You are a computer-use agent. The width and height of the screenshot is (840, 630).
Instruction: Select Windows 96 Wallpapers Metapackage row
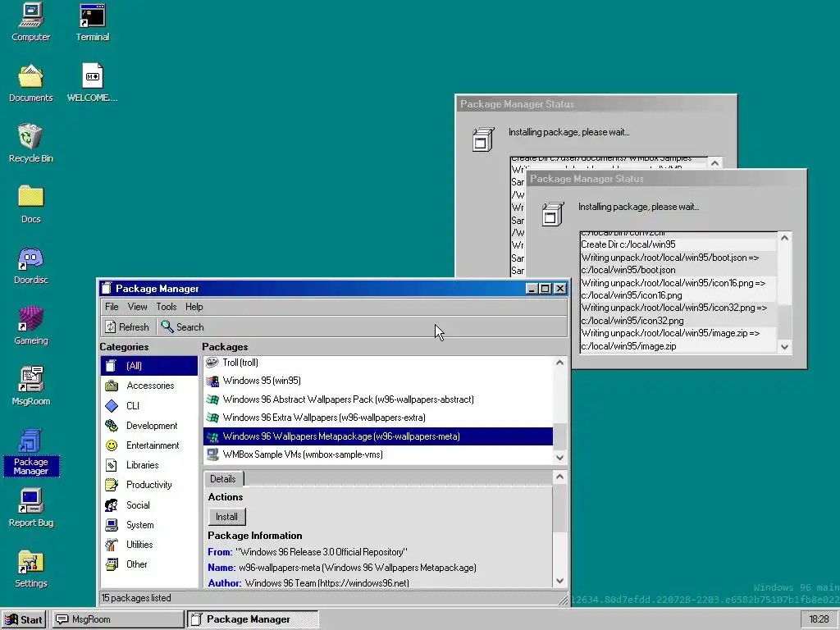[x=378, y=436]
